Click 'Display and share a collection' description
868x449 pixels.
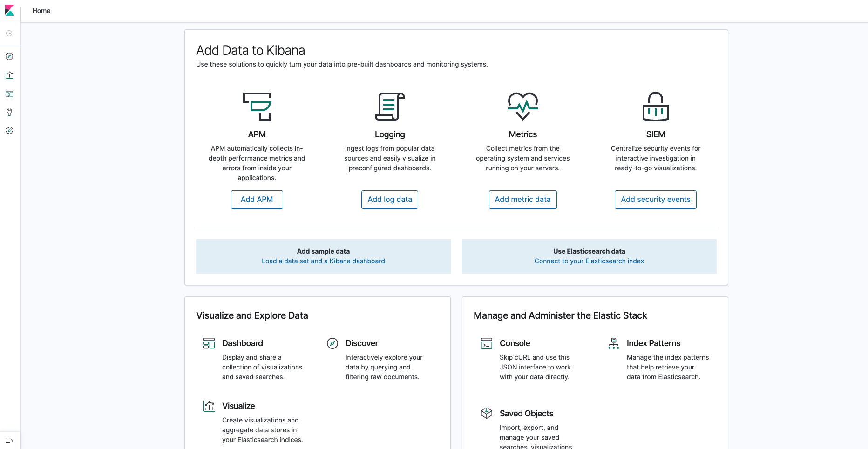262,367
